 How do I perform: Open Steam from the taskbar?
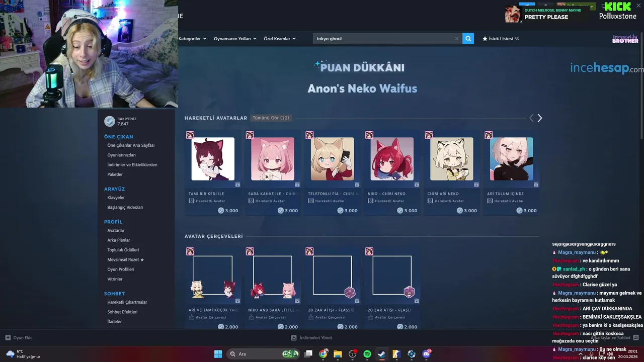point(382,354)
